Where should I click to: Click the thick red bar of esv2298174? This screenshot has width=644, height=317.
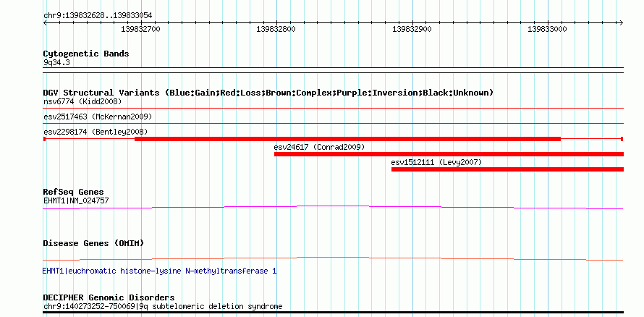tap(347, 139)
